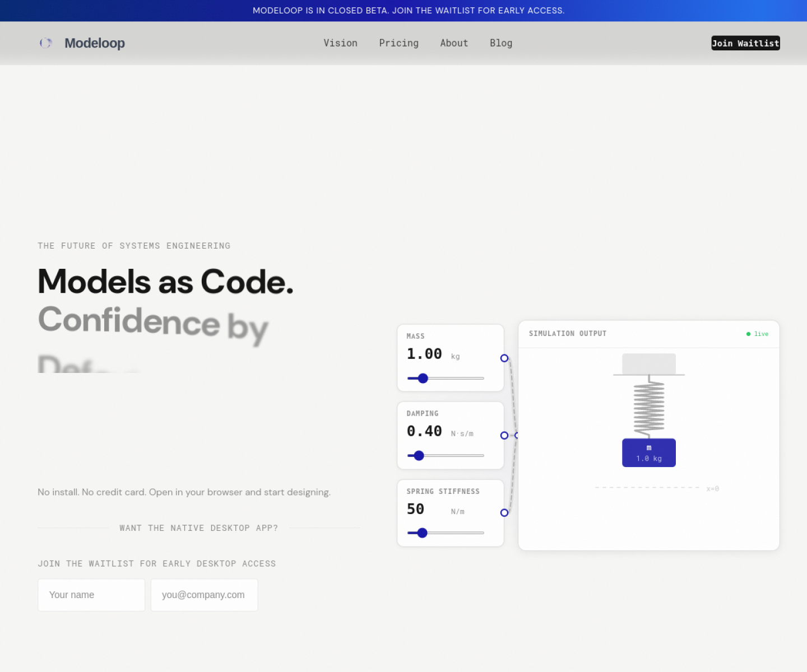Click the No install. No credit card text

[184, 492]
